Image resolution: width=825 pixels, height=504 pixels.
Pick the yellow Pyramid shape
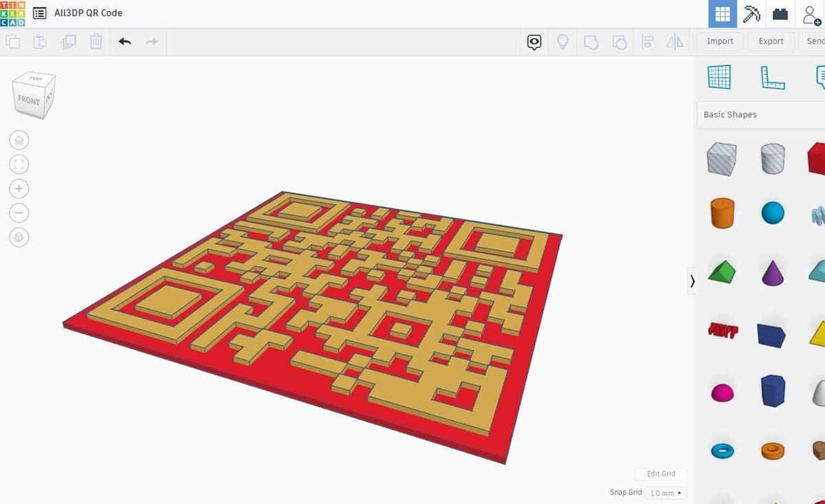coord(817,333)
